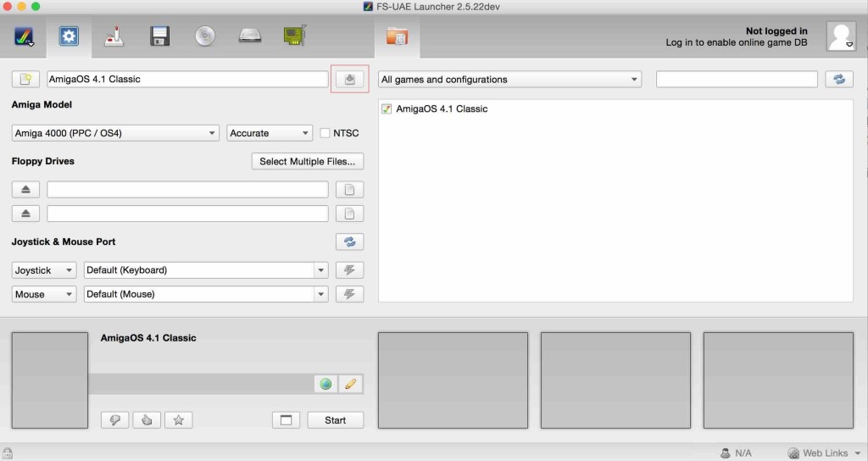This screenshot has width=868, height=461.
Task: Click Select Multiple Files button
Action: (x=307, y=161)
